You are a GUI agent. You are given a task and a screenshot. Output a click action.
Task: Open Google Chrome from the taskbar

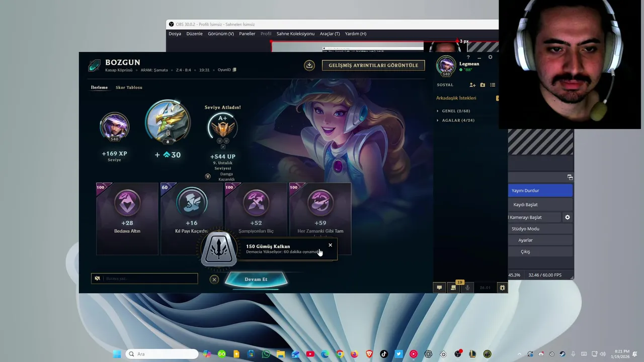pyautogui.click(x=340, y=354)
